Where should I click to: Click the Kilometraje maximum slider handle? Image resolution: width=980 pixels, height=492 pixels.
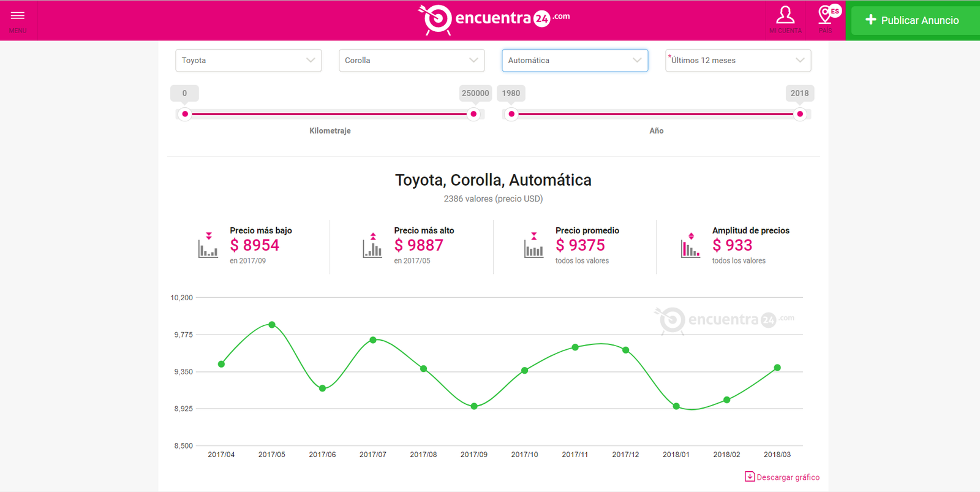(473, 114)
